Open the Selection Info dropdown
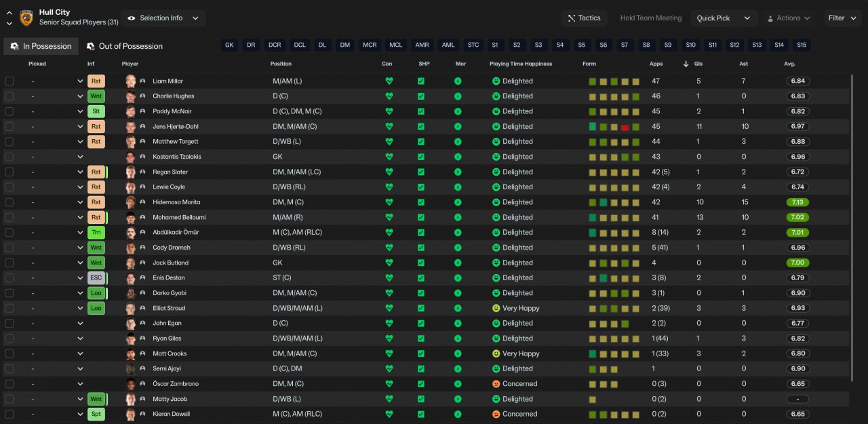The image size is (868, 424). click(x=163, y=18)
